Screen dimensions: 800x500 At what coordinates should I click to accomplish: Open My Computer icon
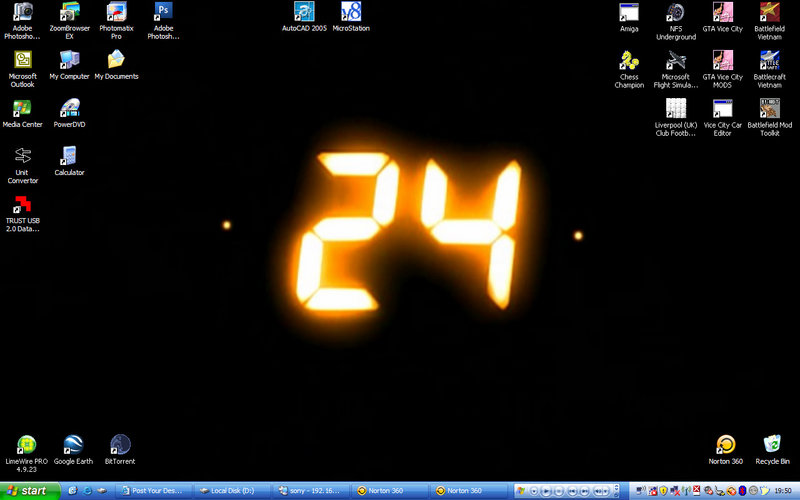[x=69, y=65]
